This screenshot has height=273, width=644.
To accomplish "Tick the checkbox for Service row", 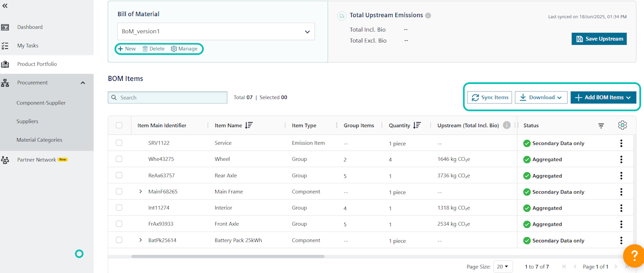I will (119, 143).
